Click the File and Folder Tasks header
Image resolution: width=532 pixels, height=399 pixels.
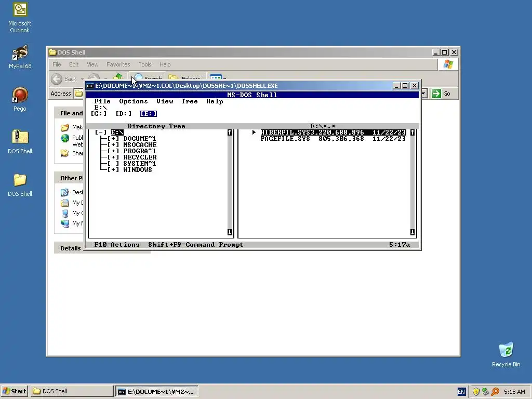point(69,113)
